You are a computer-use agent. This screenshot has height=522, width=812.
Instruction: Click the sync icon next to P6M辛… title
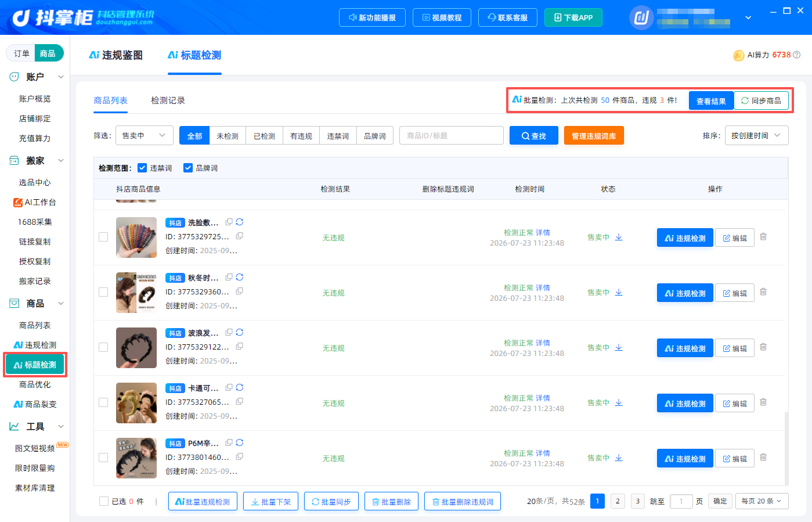(240, 442)
